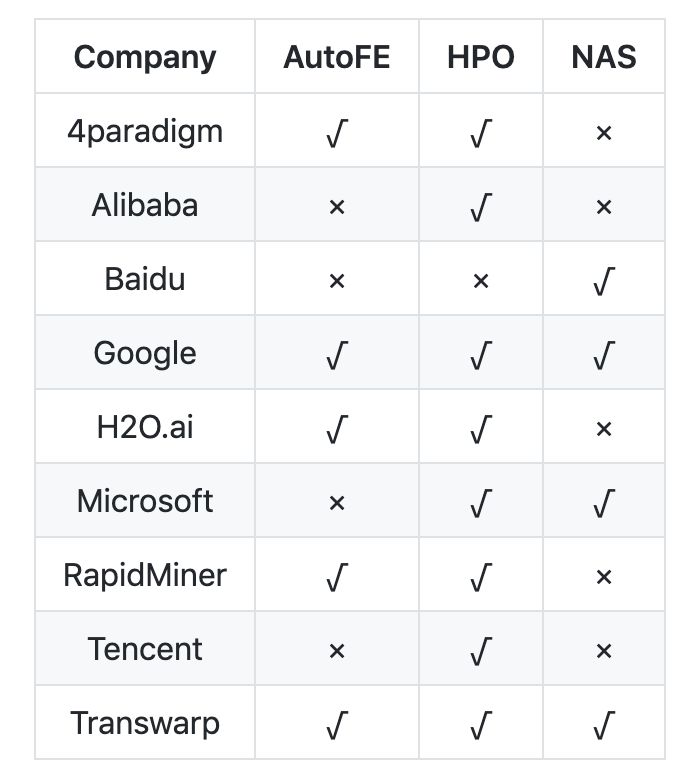Click the H2O.ai company name
This screenshot has height=778, width=694.
[x=145, y=427]
